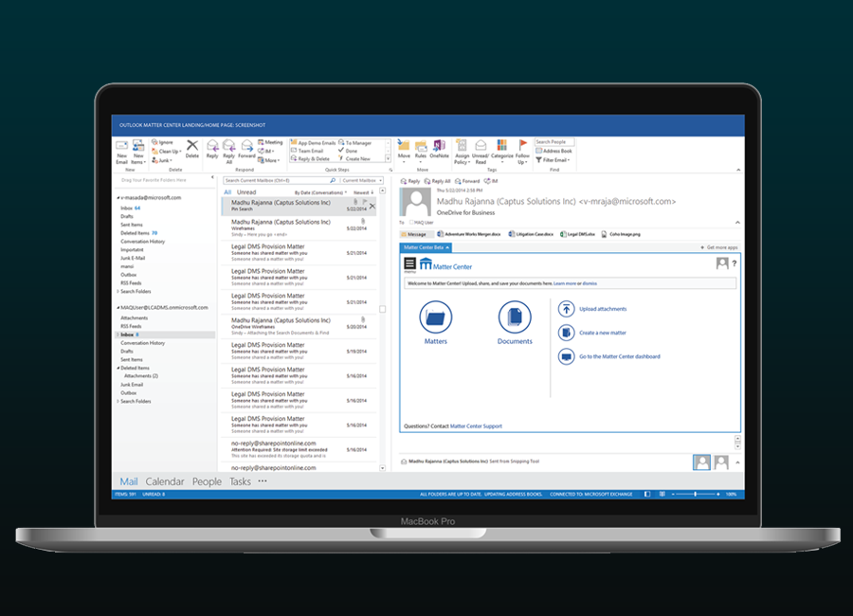Image resolution: width=853 pixels, height=616 pixels.
Task: Click the Reply All ribbon icon
Action: pyautogui.click(x=229, y=146)
